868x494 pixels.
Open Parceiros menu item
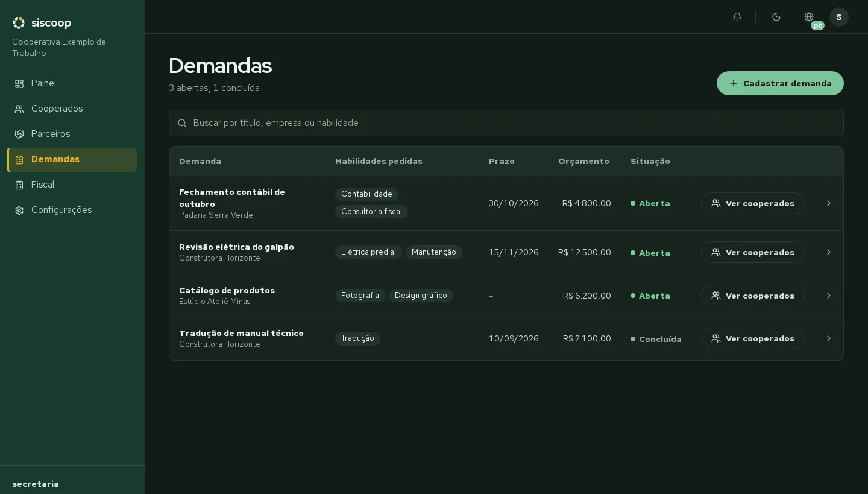pos(72,135)
